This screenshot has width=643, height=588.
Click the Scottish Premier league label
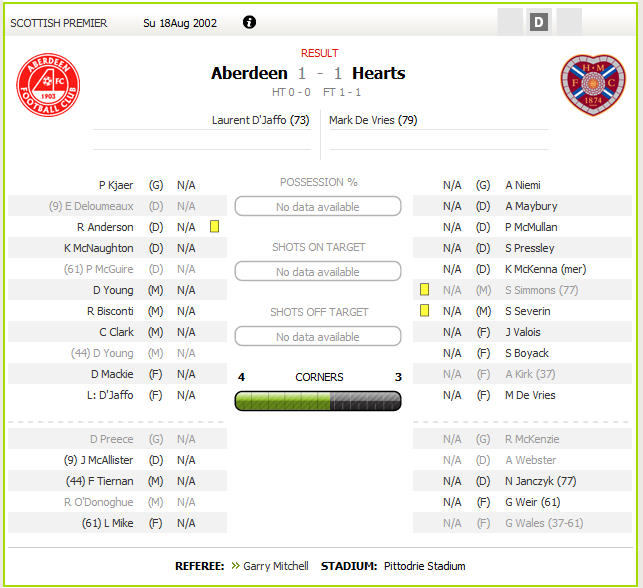point(59,23)
